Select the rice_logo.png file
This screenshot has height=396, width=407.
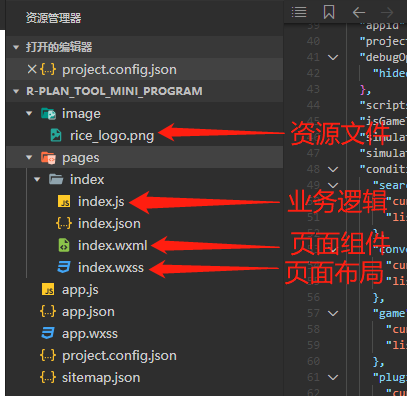coord(112,136)
